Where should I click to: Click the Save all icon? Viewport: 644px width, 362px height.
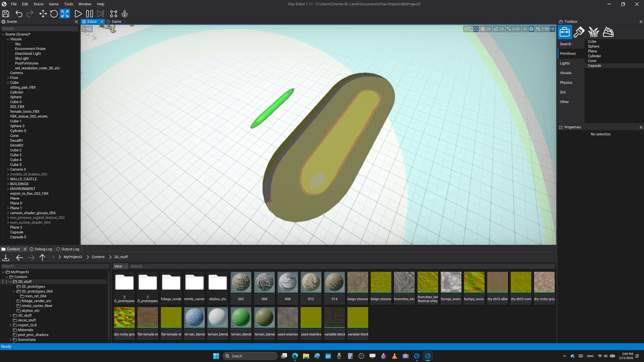coord(6,14)
